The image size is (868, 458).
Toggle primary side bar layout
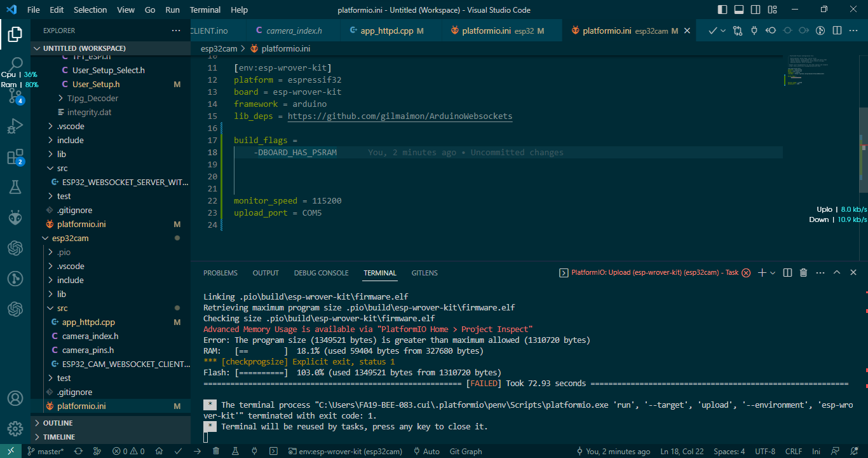[722, 10]
